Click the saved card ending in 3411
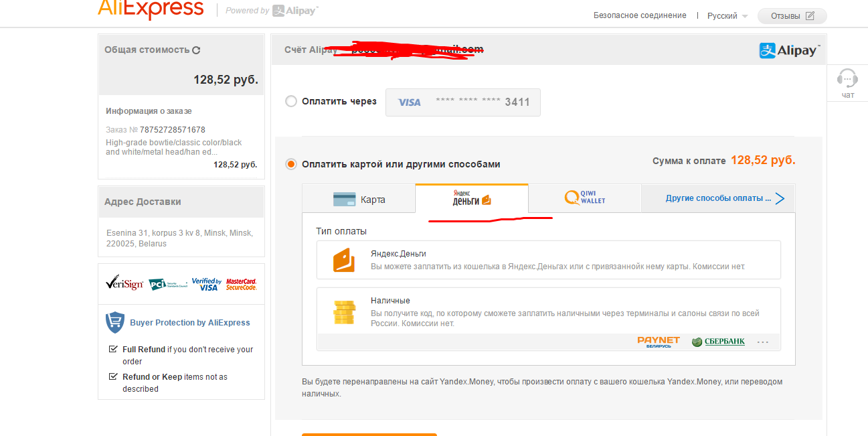 [463, 102]
